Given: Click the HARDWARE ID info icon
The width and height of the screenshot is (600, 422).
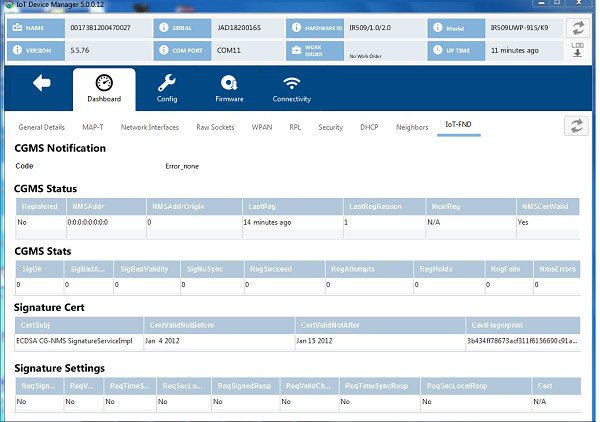Looking at the screenshot, I should click(x=296, y=28).
